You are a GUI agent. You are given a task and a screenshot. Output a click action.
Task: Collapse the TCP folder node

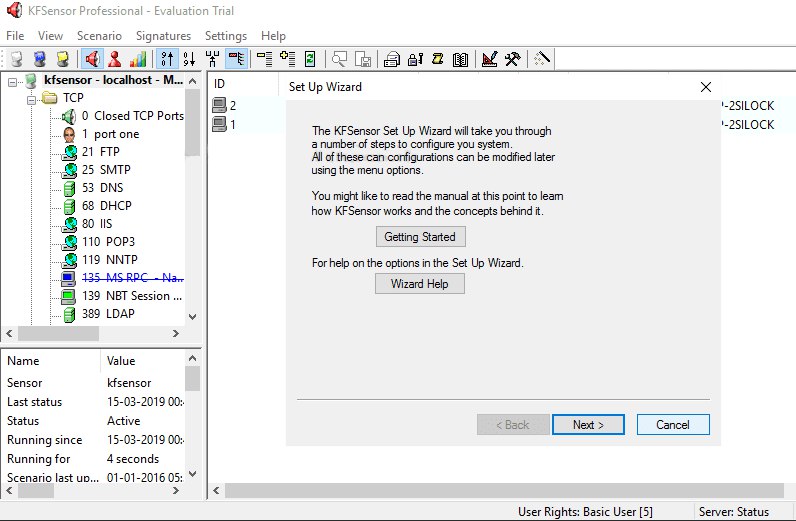coord(31,100)
